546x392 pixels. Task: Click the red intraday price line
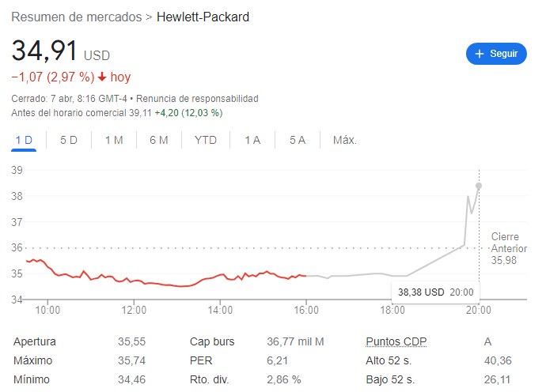[x=158, y=282]
